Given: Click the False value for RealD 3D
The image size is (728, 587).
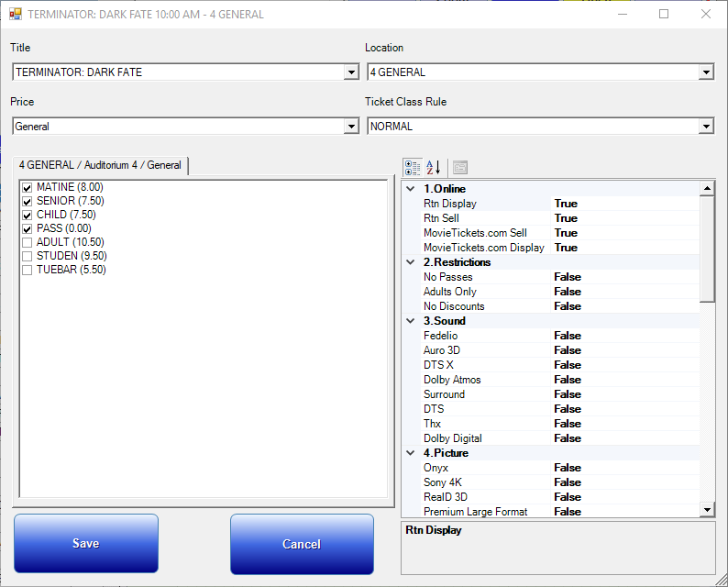Looking at the screenshot, I should coord(568,497).
